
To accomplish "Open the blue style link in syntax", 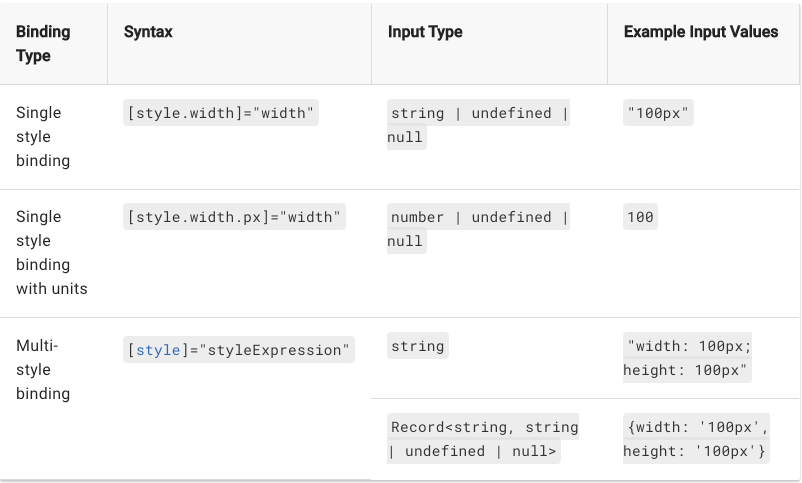I will [x=157, y=350].
